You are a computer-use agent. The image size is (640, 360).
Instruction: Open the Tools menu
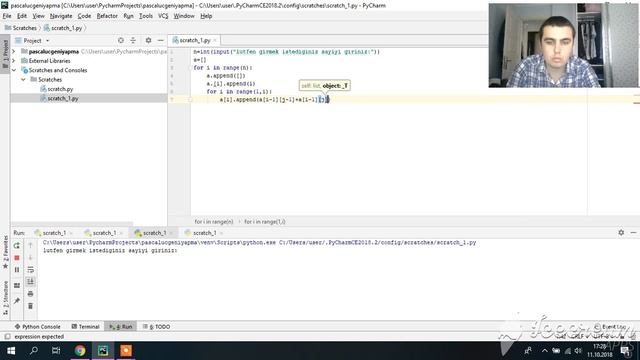click(x=146, y=16)
